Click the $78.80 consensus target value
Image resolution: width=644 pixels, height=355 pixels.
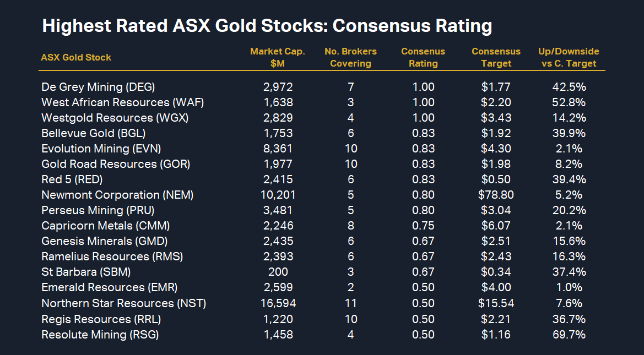tap(496, 195)
